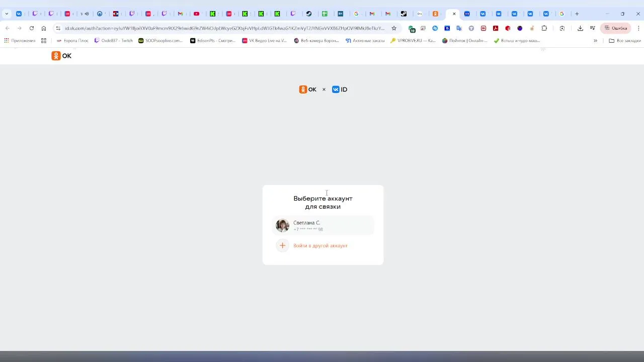The height and width of the screenshot is (362, 644).
Task: Open the tab search dropdown arrow
Action: pyautogui.click(x=7, y=14)
